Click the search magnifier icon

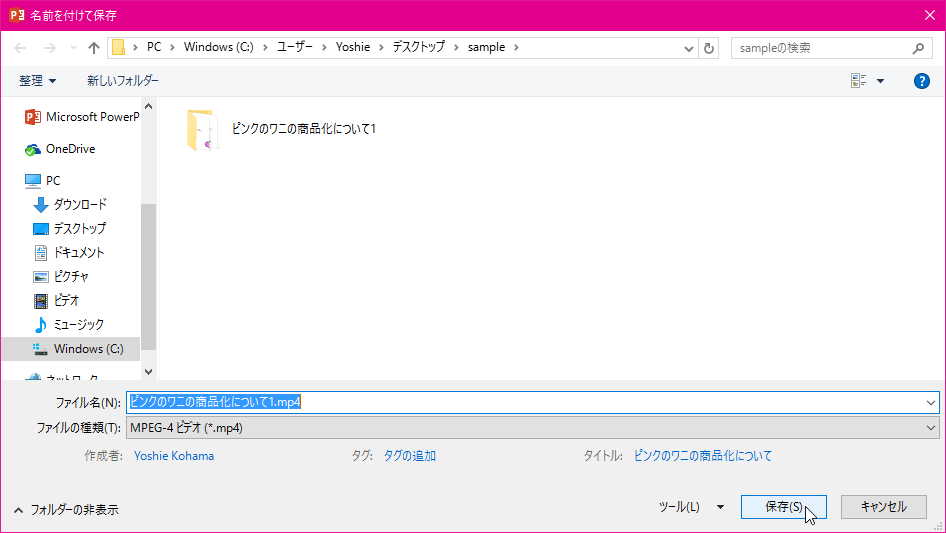918,48
